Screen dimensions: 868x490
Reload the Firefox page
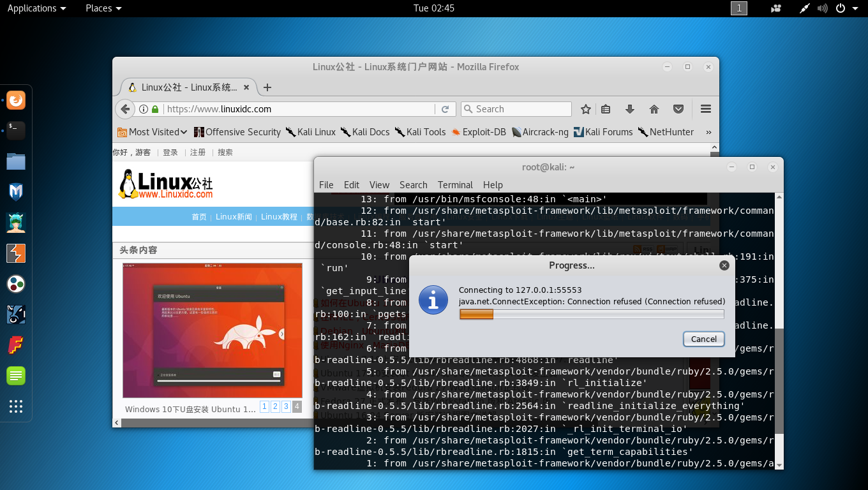[445, 109]
